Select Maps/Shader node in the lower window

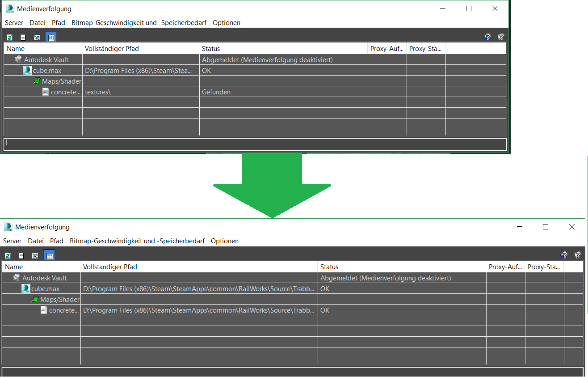click(x=59, y=300)
